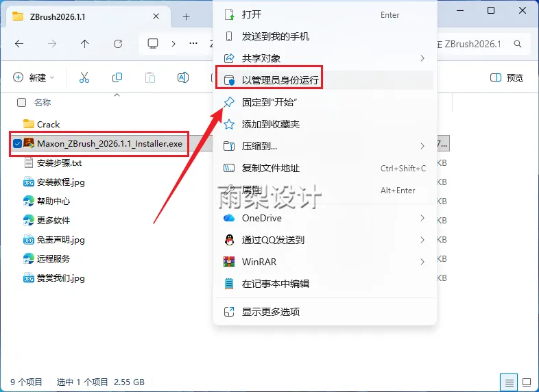The height and width of the screenshot is (392, 539).
Task: Click the Rename icon in toolbar
Action: click(x=183, y=77)
